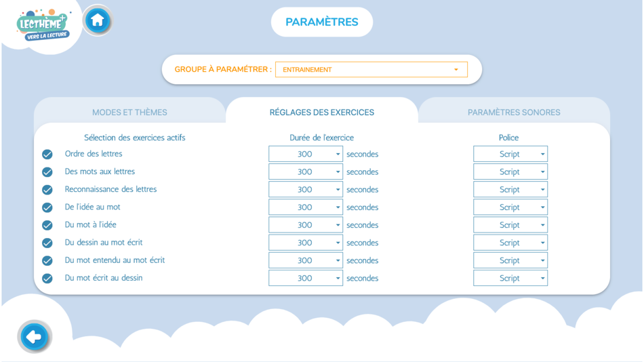The height and width of the screenshot is (362, 644).
Task: Open Paramètres sonores tab
Action: tap(514, 112)
